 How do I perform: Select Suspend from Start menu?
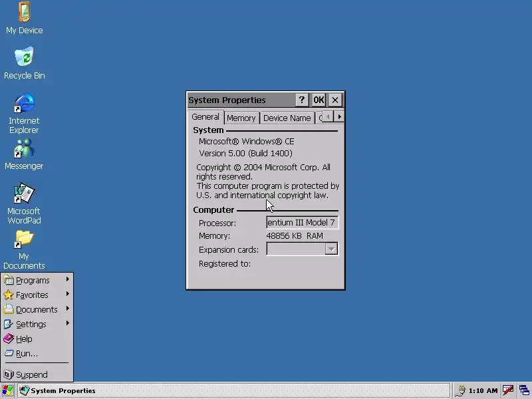click(37, 374)
